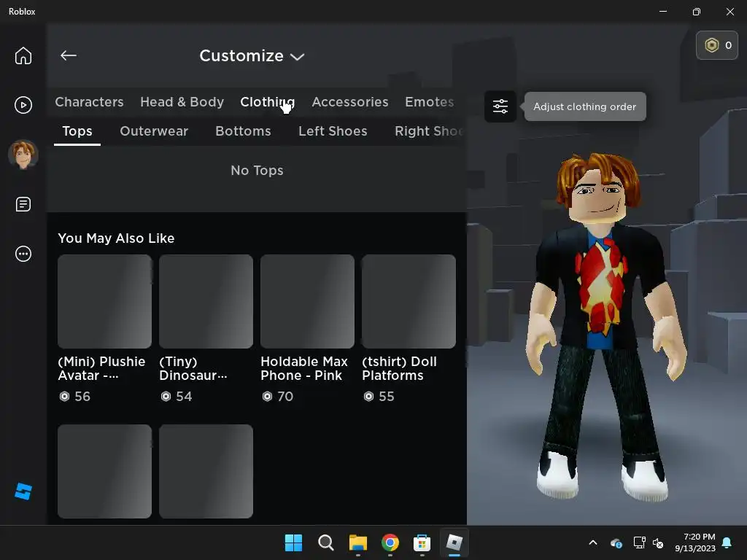Click the Roblox Studio blue logo icon
The width and height of the screenshot is (747, 560).
pos(23,491)
